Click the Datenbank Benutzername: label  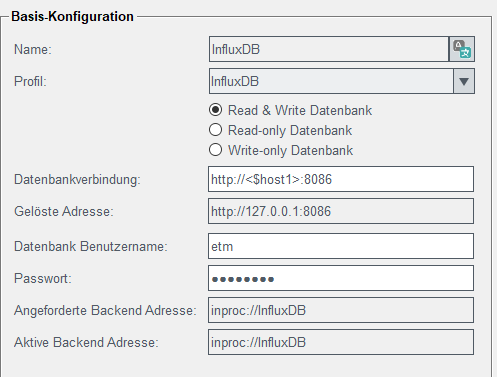91,246
